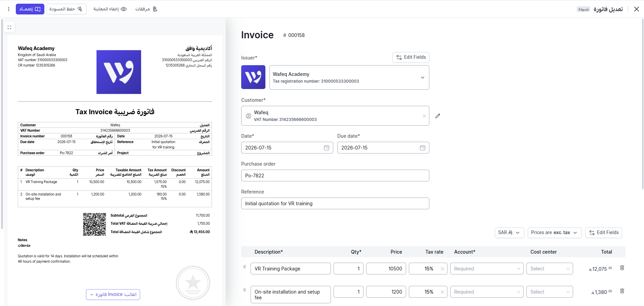Click the Tax rate column header
644x306 pixels.
(x=434, y=252)
